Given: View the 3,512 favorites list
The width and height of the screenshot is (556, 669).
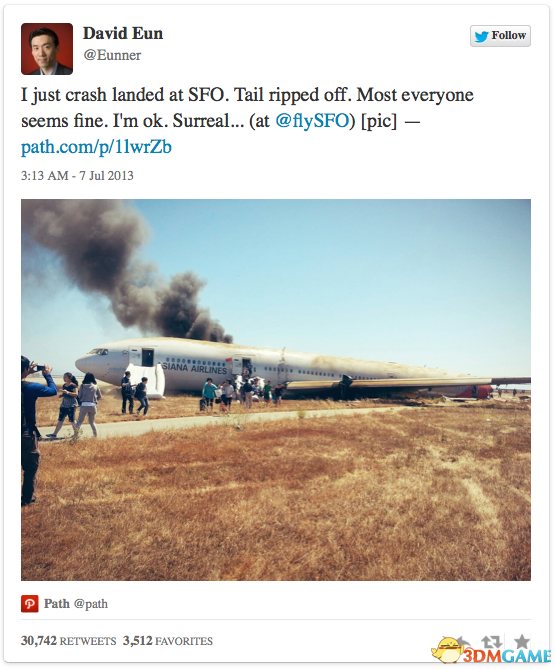Looking at the screenshot, I should (168, 641).
